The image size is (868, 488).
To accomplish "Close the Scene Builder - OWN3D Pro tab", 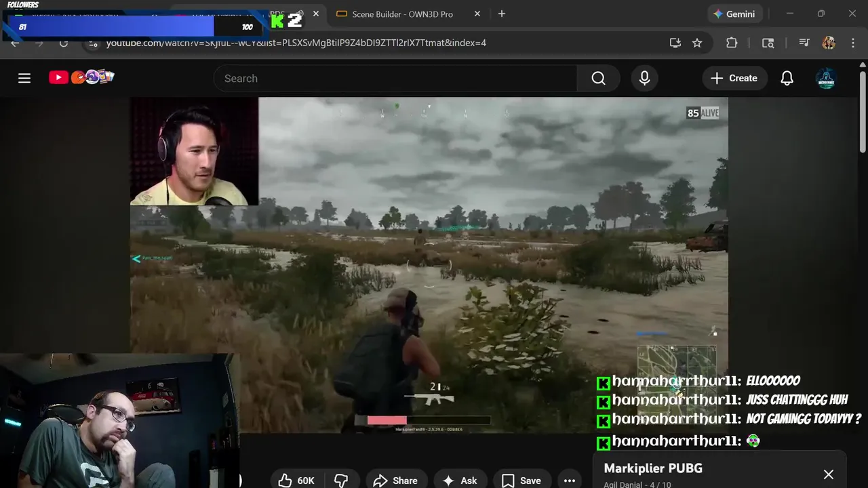I will (x=477, y=14).
